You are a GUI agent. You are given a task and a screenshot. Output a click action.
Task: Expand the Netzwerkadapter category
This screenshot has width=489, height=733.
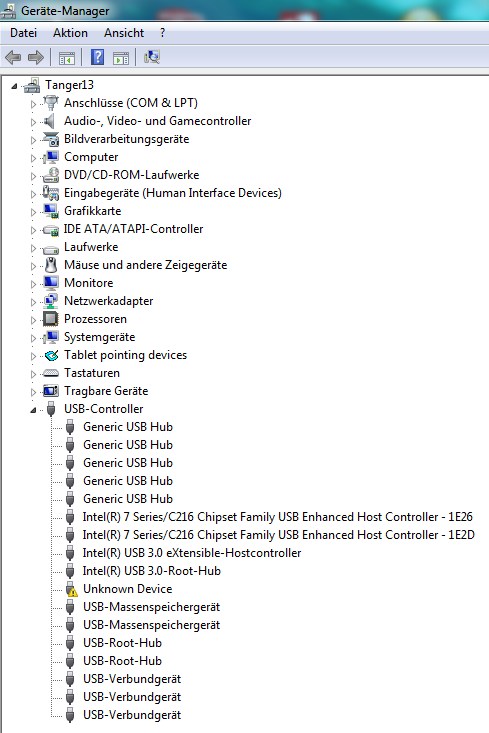(x=33, y=302)
